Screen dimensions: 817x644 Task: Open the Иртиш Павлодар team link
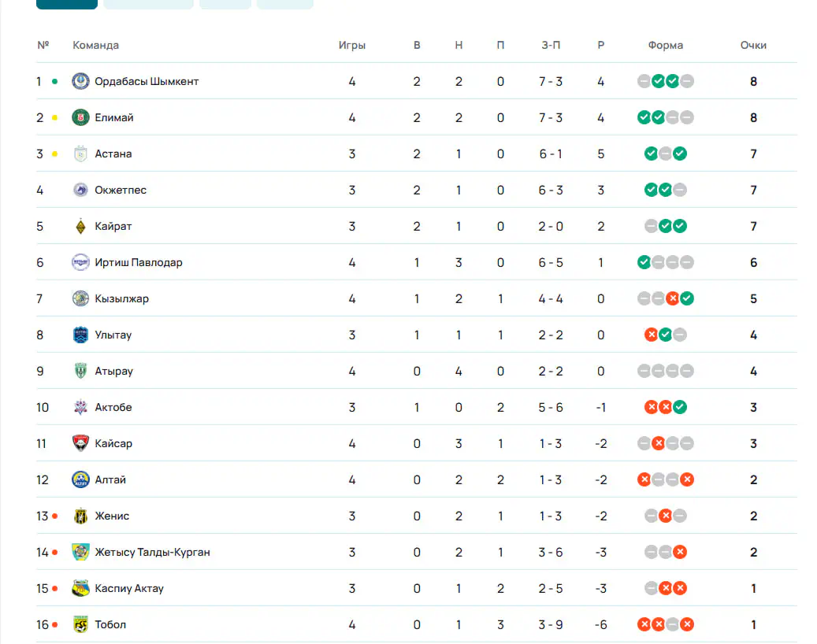[139, 262]
